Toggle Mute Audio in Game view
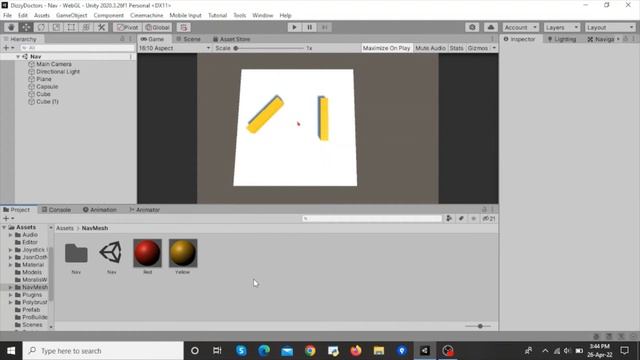This screenshot has height=360, width=640. 430,48
